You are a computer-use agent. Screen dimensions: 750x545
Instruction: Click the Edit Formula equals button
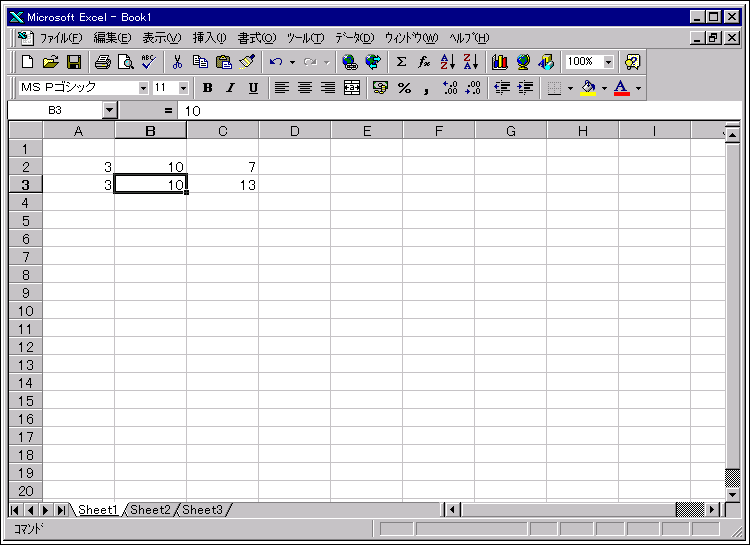tap(168, 111)
